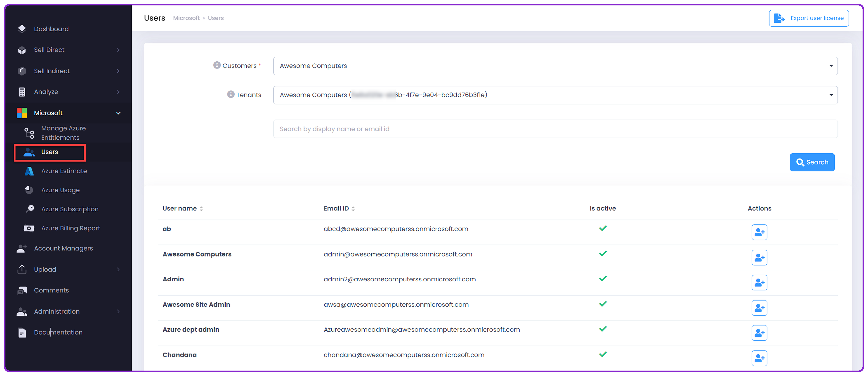
Task: Click add-user action for Admin row
Action: pyautogui.click(x=759, y=283)
